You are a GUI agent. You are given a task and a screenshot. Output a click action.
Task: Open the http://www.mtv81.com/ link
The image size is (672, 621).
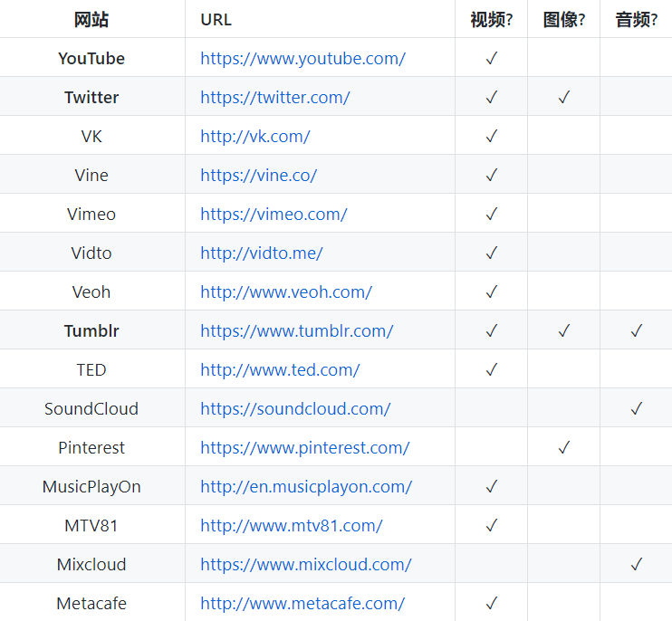point(292,526)
